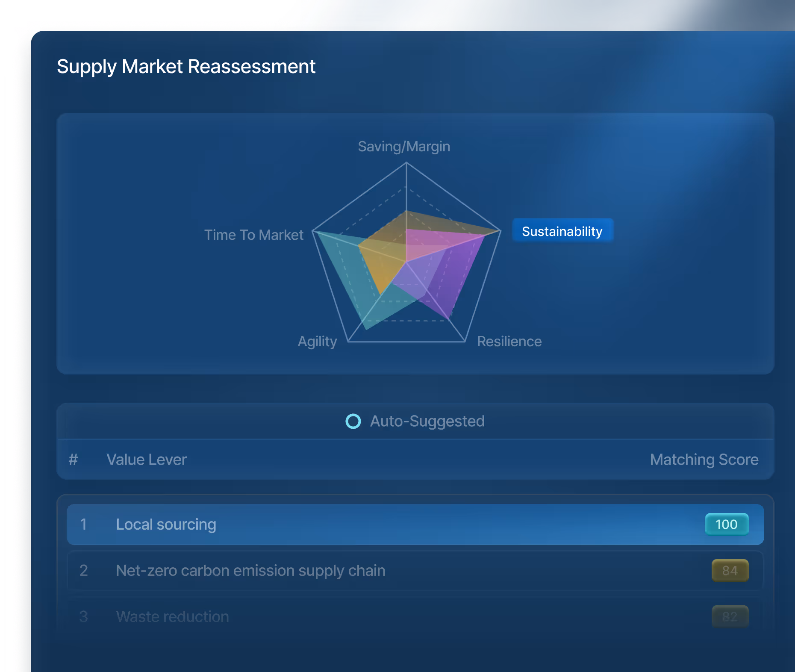Click the Matching Score column header
This screenshot has width=795, height=672.
pyautogui.click(x=704, y=460)
